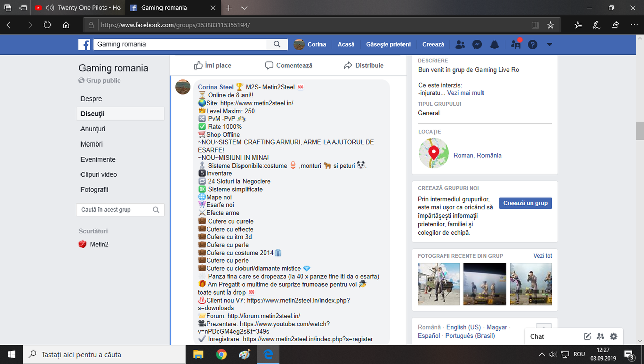The height and width of the screenshot is (364, 644).
Task: Refresh the page in Edge
Action: [x=47, y=25]
